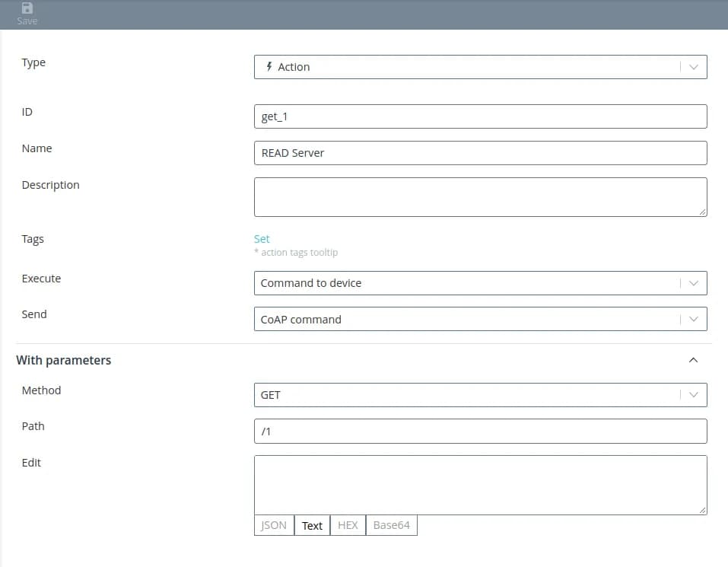Focus the ID field containing get_1
This screenshot has width=728, height=567.
pos(480,116)
